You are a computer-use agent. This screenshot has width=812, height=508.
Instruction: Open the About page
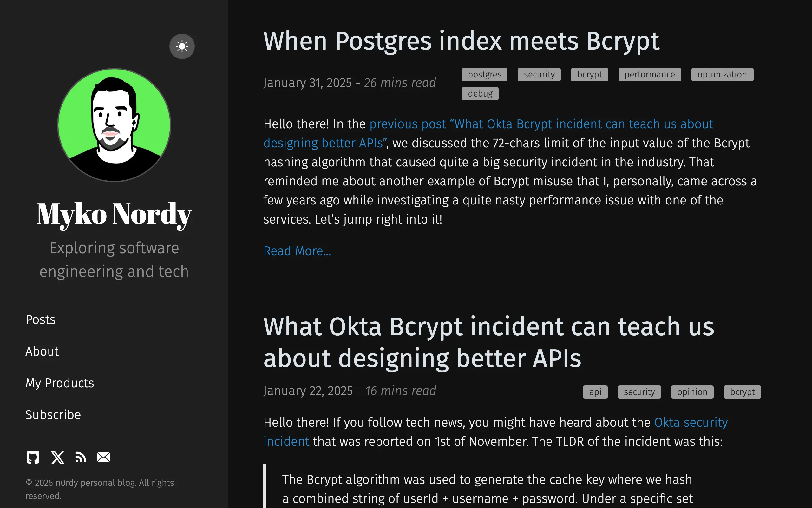tap(42, 351)
